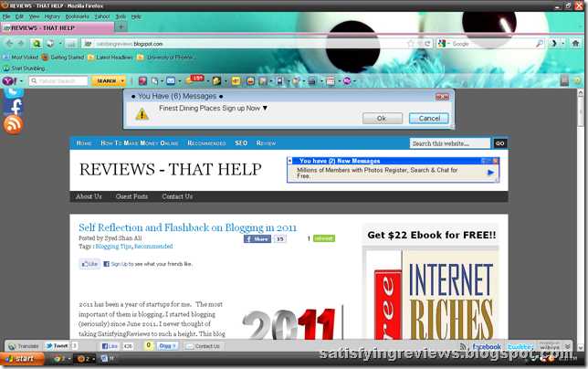Click the Most Visited bookmark
The height and width of the screenshot is (369, 588).
tap(21, 58)
